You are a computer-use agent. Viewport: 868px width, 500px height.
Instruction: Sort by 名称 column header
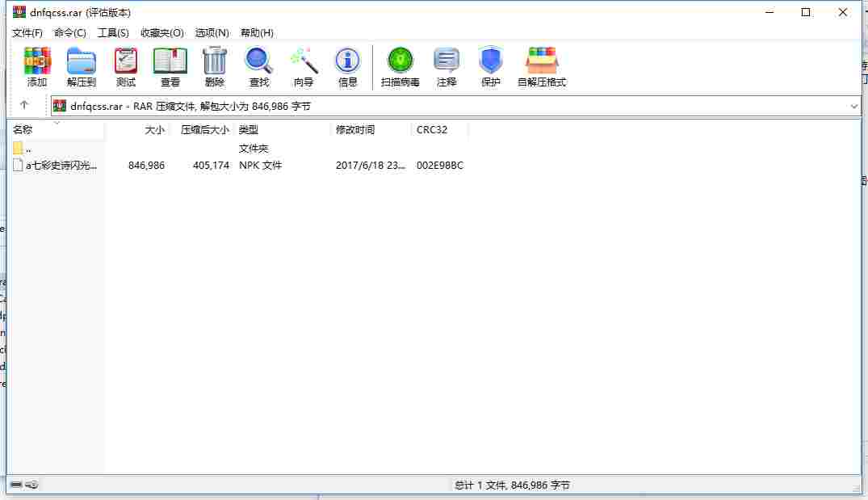(57, 129)
